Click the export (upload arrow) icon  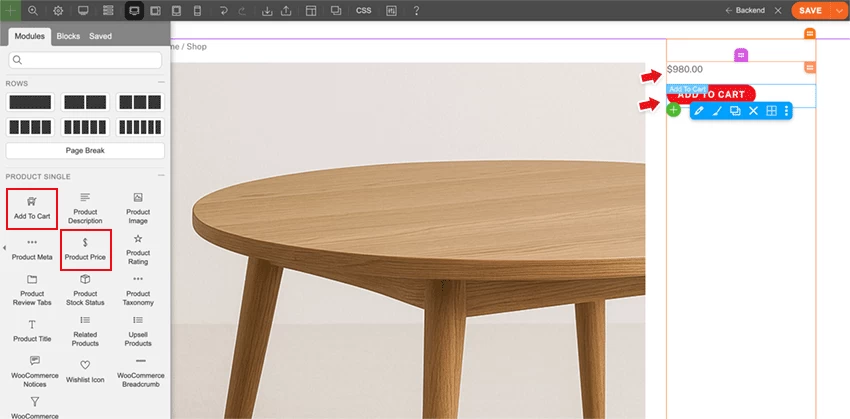click(287, 10)
